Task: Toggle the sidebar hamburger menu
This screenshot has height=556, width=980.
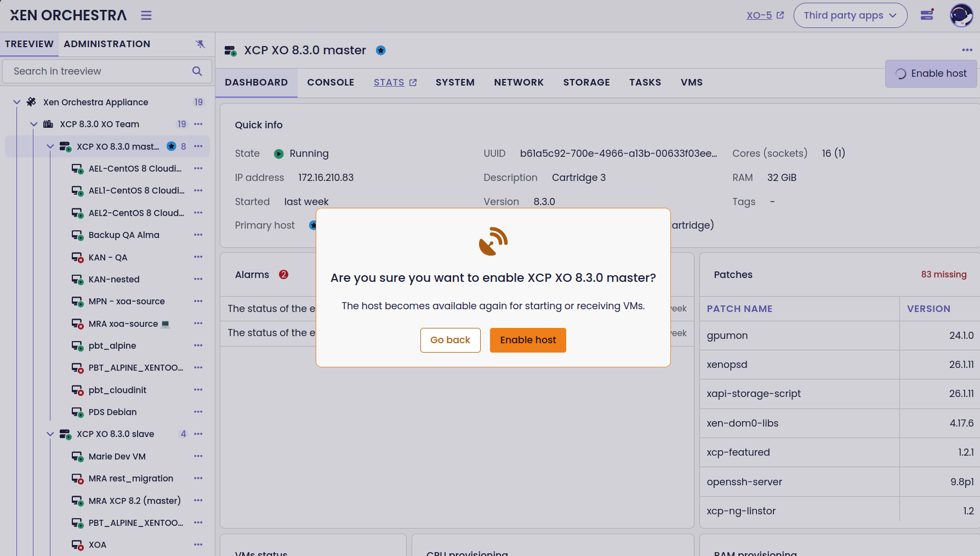Action: tap(146, 15)
